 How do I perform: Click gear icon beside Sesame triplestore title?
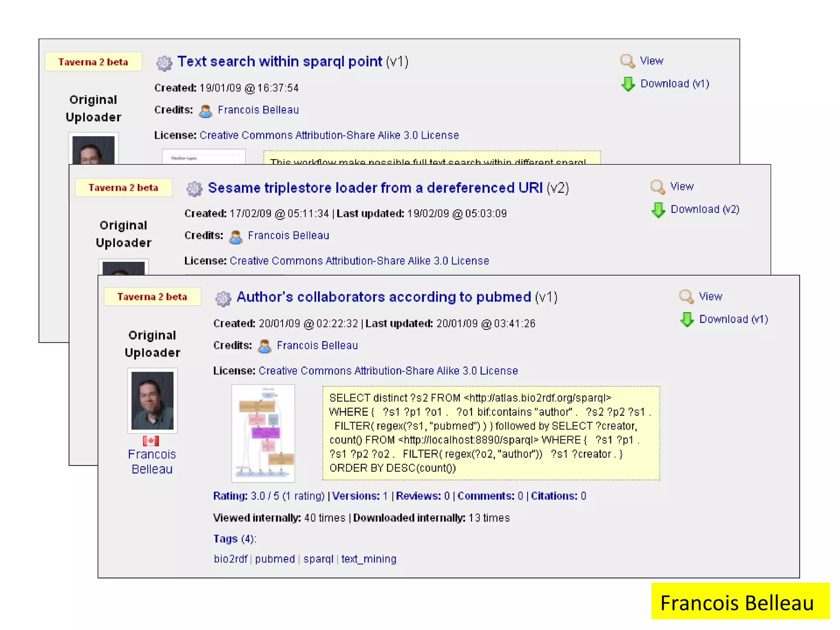pos(194,189)
